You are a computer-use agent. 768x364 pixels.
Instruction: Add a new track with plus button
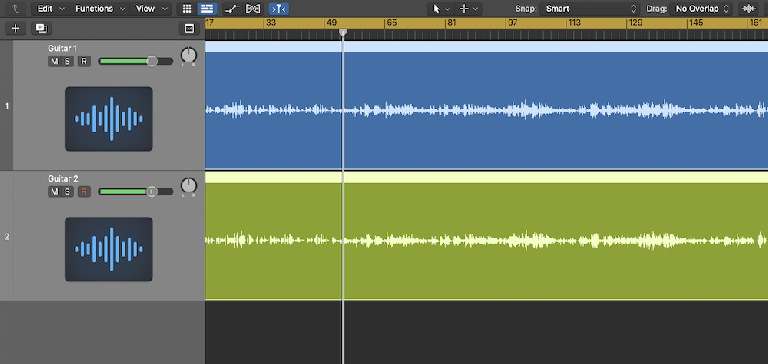click(x=16, y=28)
